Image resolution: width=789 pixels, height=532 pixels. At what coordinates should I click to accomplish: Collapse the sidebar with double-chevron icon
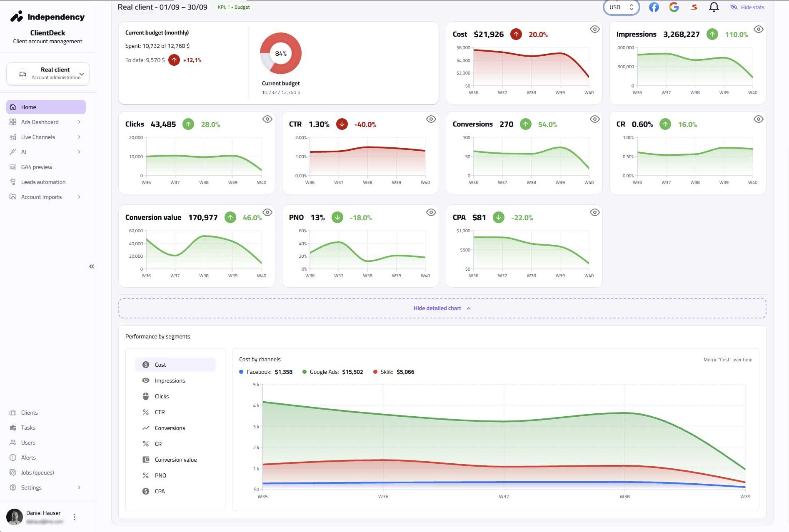pyautogui.click(x=92, y=266)
